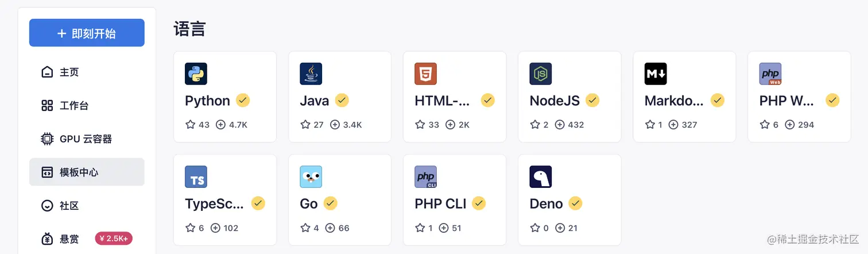Start a new project with 即刻开始
Screen dimensions: 868x254
tap(87, 33)
